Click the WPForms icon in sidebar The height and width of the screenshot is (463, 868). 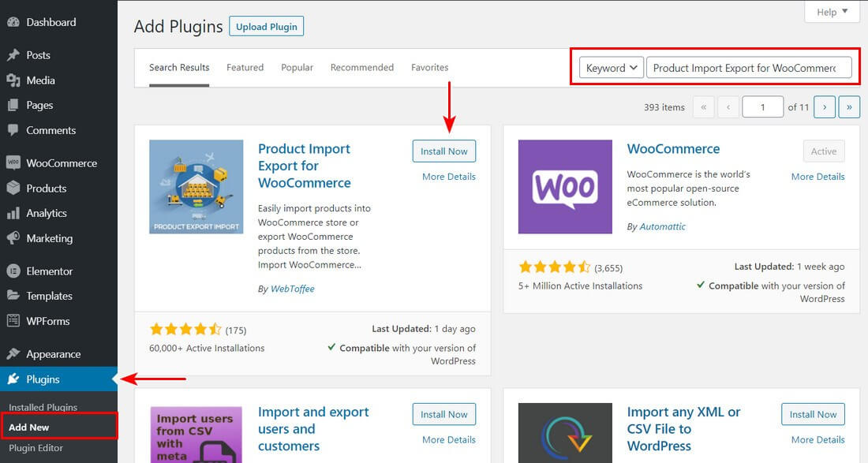(x=13, y=321)
